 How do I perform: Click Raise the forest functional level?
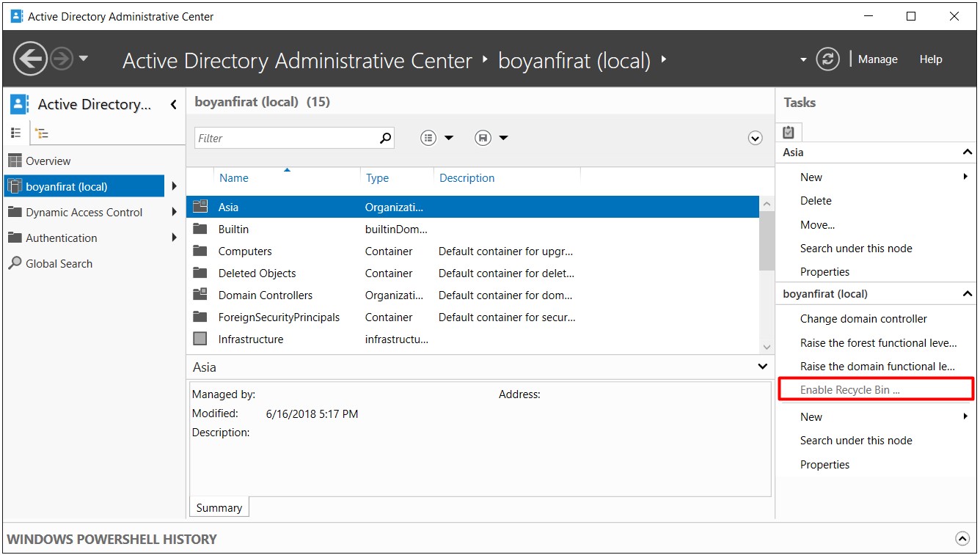pos(879,343)
